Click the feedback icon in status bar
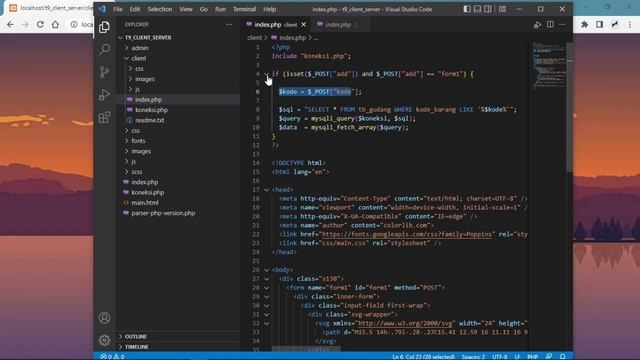 click(x=549, y=356)
